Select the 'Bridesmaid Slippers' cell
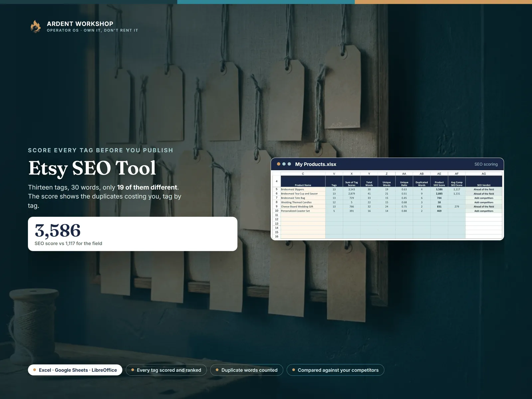This screenshot has width=532, height=399. (303, 190)
